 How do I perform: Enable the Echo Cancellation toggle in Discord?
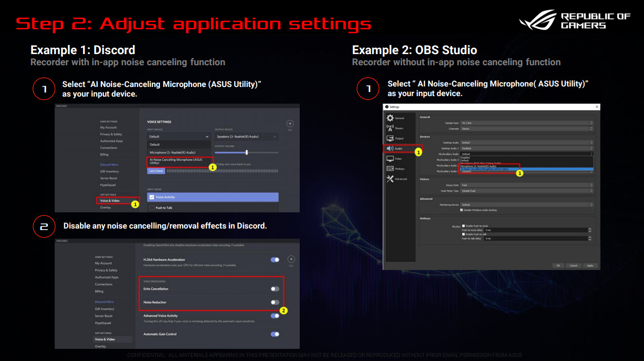[x=275, y=288]
